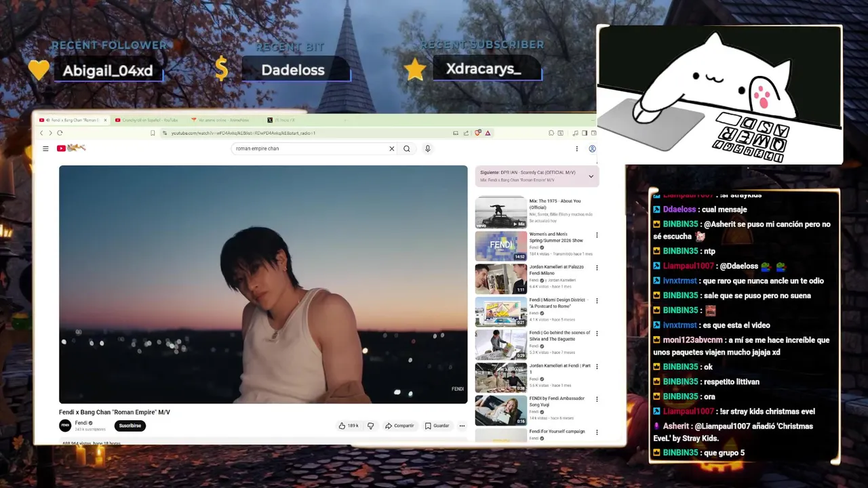
Task: Open more actions below the video
Action: coord(462,426)
